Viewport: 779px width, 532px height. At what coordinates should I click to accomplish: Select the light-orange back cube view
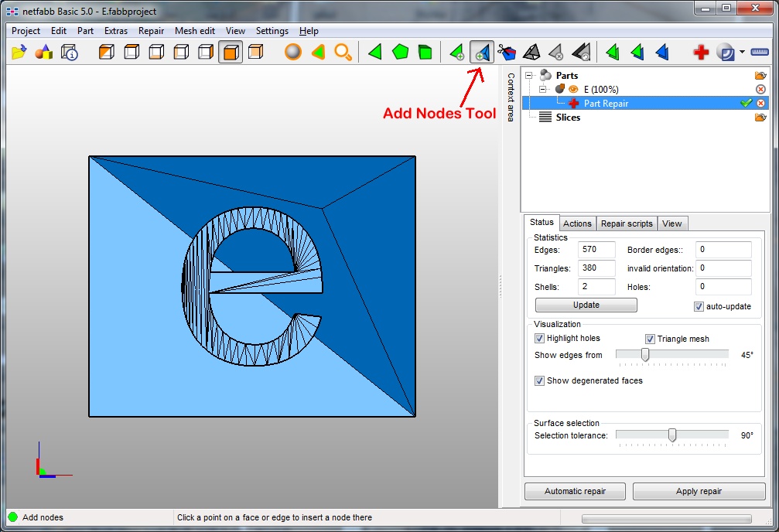[255, 52]
